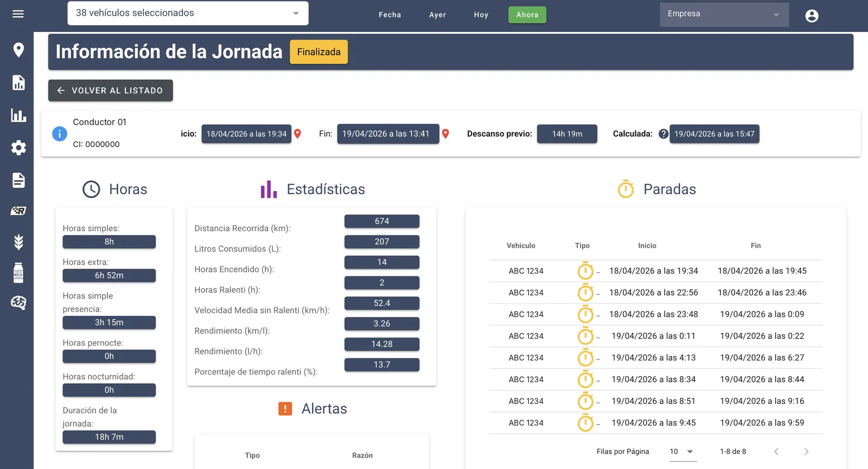Open the Empresa dropdown
Screen dimensions: 868x469
pos(724,15)
